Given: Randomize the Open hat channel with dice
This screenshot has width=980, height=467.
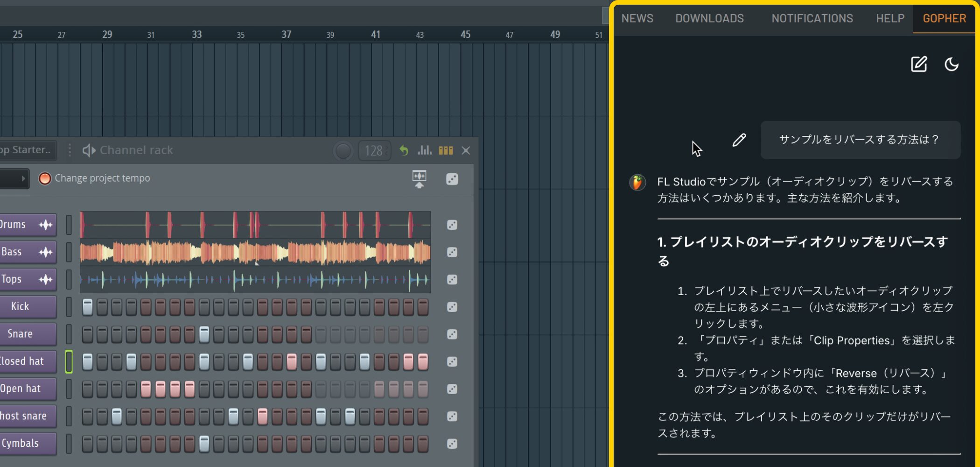Looking at the screenshot, I should pyautogui.click(x=452, y=389).
